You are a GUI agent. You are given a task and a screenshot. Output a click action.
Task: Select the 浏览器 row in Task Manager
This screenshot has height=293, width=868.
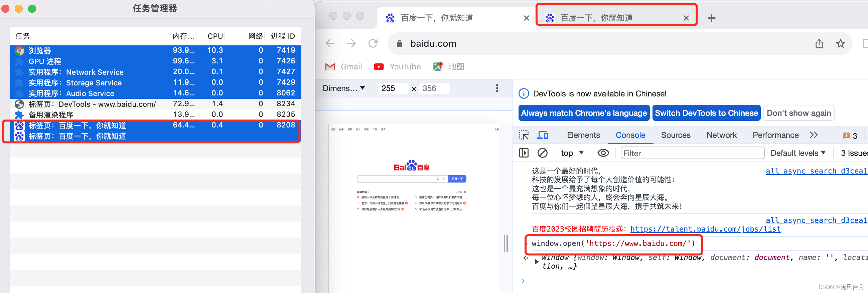(155, 50)
